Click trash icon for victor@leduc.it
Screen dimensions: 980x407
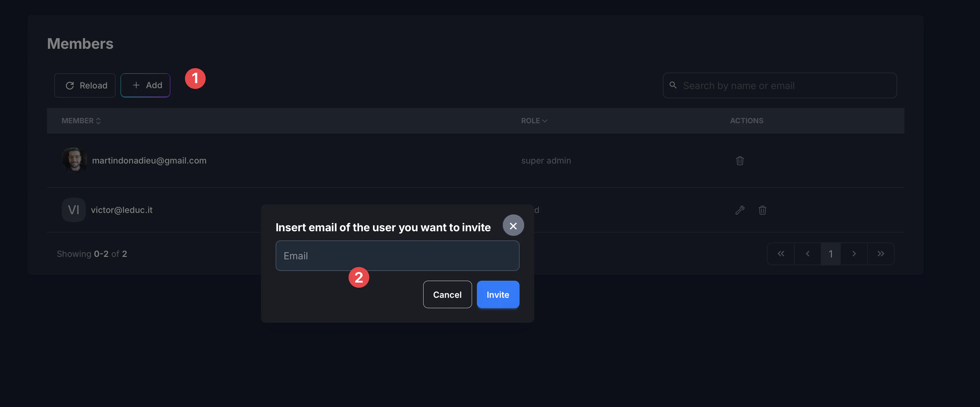pyautogui.click(x=762, y=210)
